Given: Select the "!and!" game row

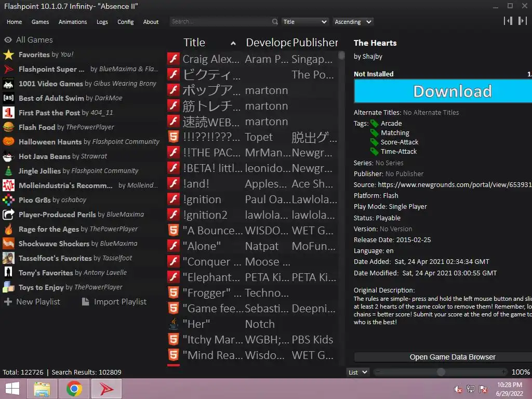Looking at the screenshot, I should [x=252, y=183].
